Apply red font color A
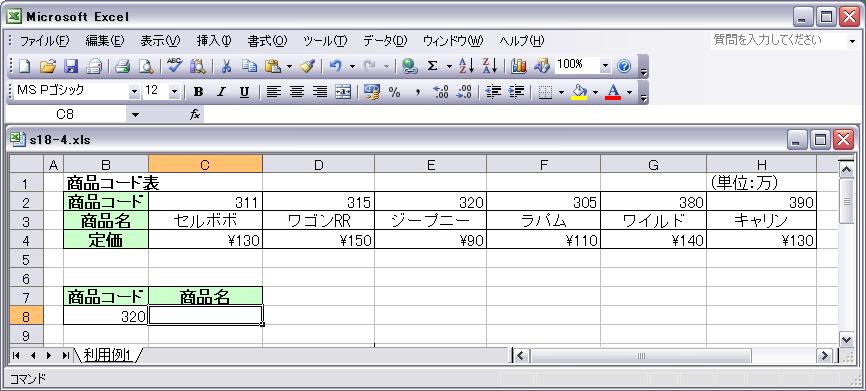The height and width of the screenshot is (391, 866). (613, 92)
